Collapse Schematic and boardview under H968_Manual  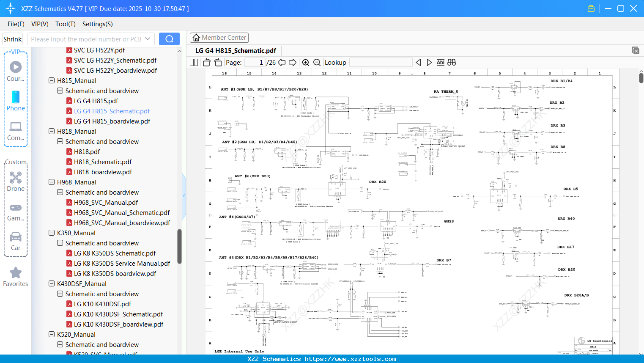pos(60,192)
